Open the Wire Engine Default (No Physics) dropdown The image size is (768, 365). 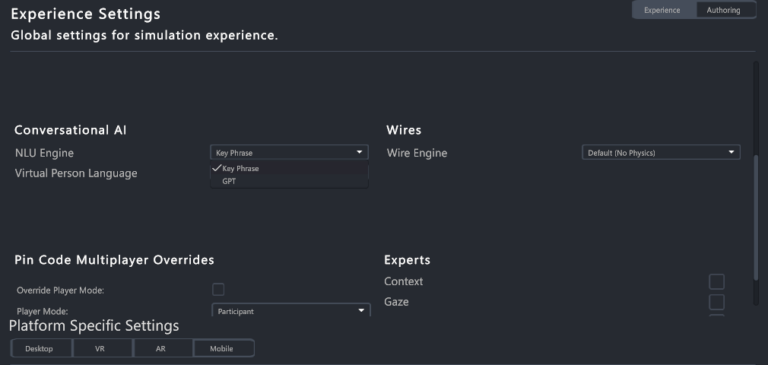pos(661,152)
